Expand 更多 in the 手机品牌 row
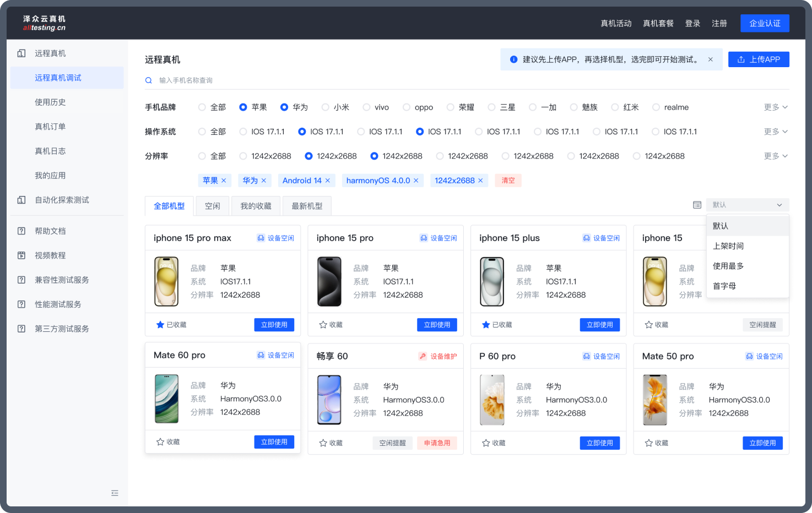This screenshot has width=812, height=513. pyautogui.click(x=776, y=107)
